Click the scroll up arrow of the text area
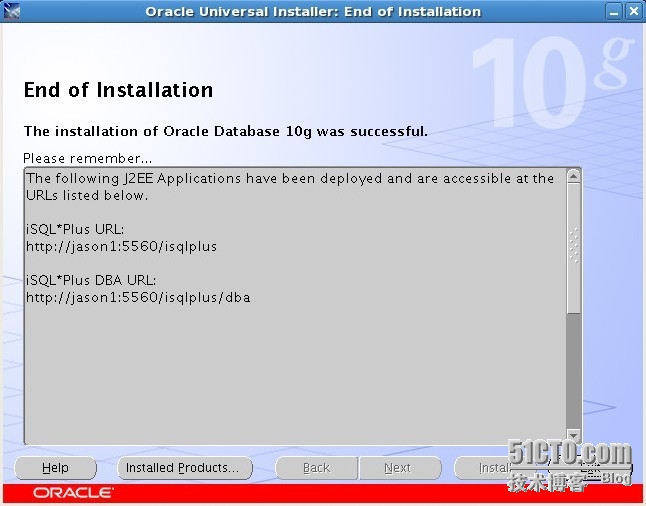This screenshot has height=506, width=646. [573, 176]
